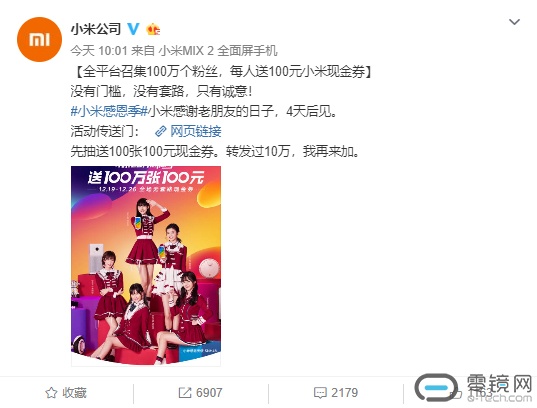Click the star favorite icon
This screenshot has width=537, height=408.
(x=51, y=393)
